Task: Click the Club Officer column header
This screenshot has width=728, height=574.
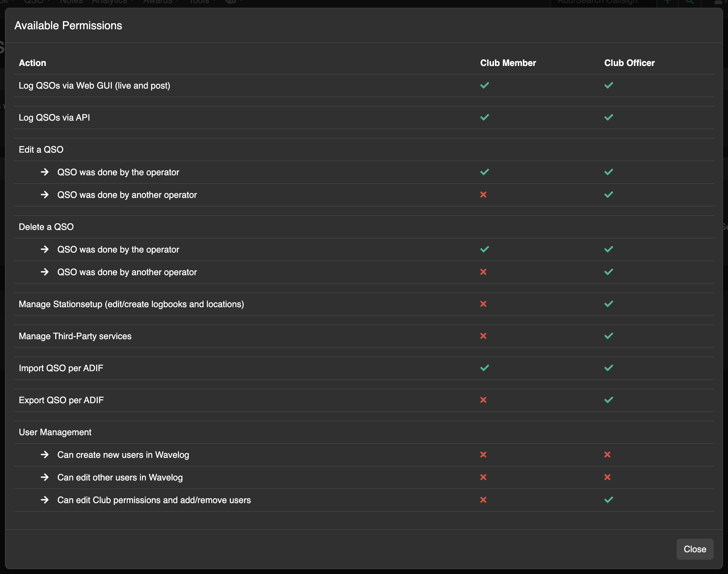Action: click(629, 63)
